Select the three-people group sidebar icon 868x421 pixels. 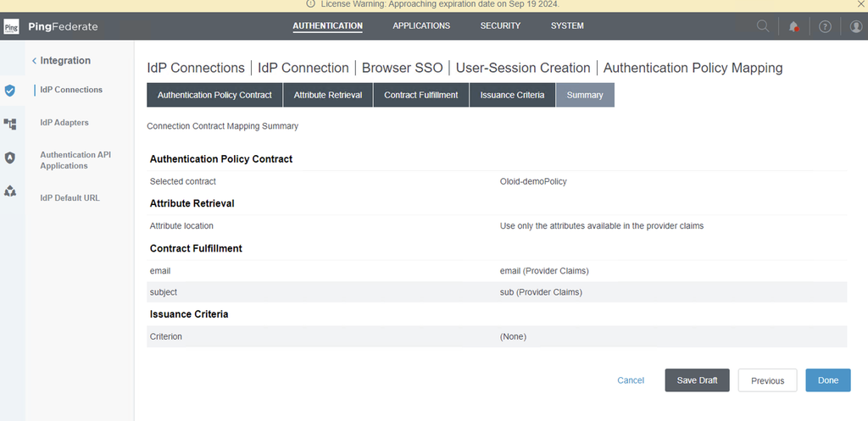tap(10, 191)
